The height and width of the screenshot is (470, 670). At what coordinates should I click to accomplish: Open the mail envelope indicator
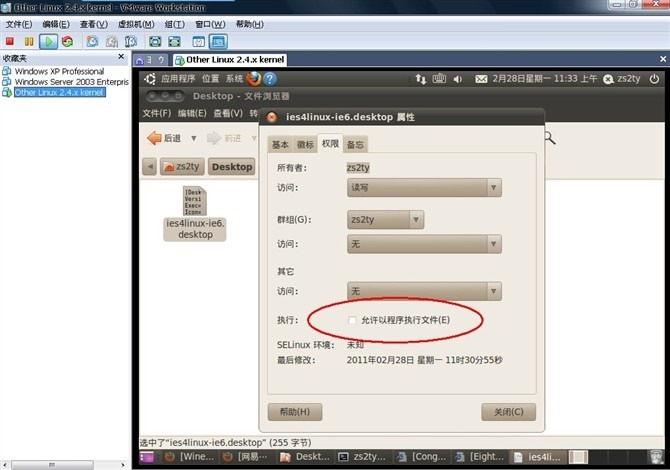coord(481,79)
